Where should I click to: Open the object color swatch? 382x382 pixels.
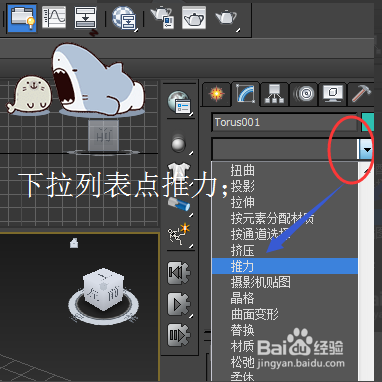coord(368,122)
